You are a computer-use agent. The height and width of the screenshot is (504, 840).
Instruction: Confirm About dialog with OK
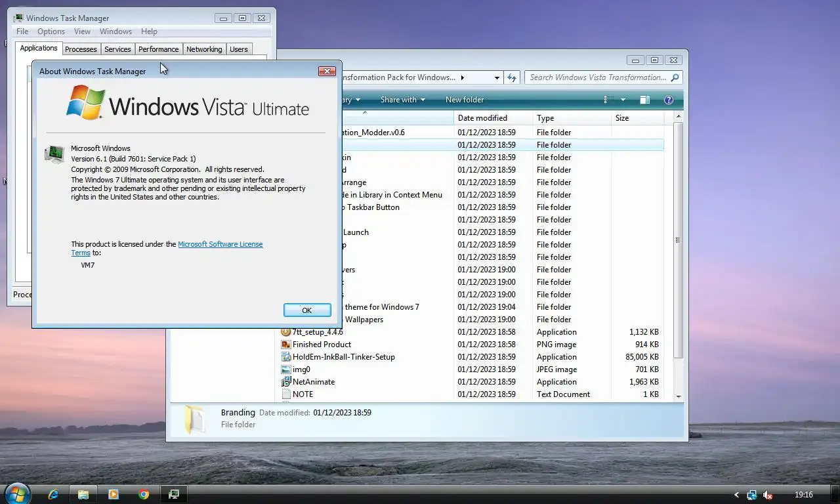point(306,310)
